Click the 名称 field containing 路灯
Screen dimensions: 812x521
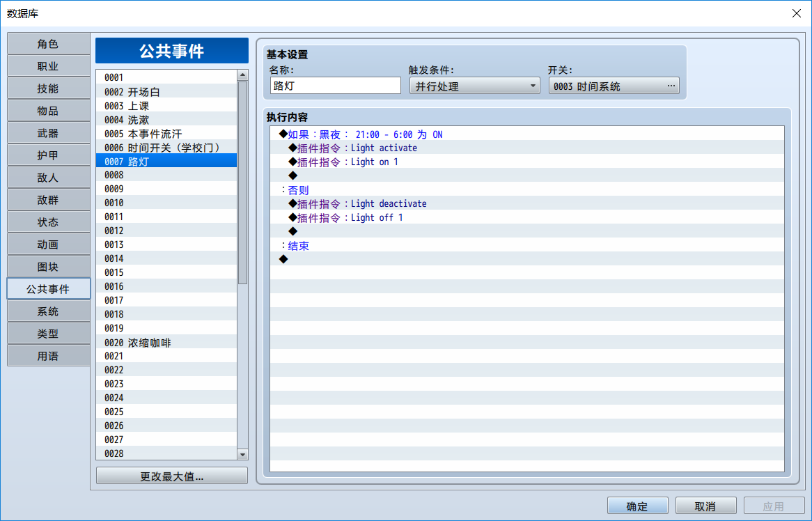[x=335, y=86]
